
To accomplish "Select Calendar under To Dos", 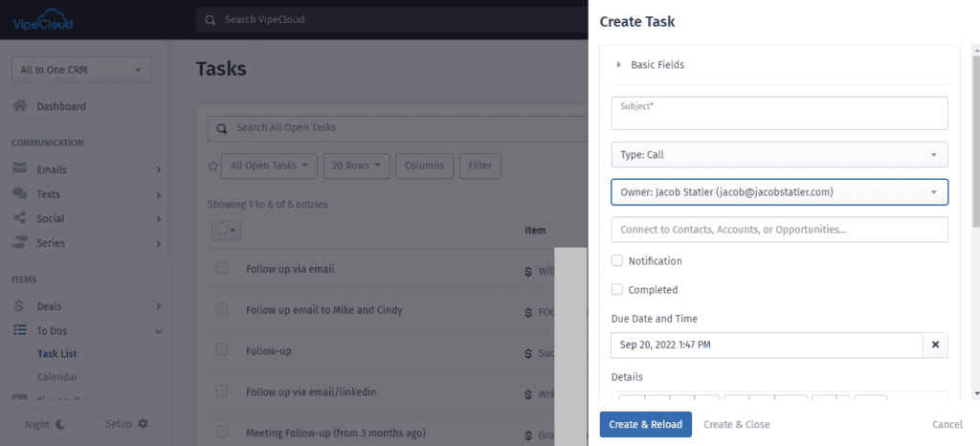I will pos(57,377).
